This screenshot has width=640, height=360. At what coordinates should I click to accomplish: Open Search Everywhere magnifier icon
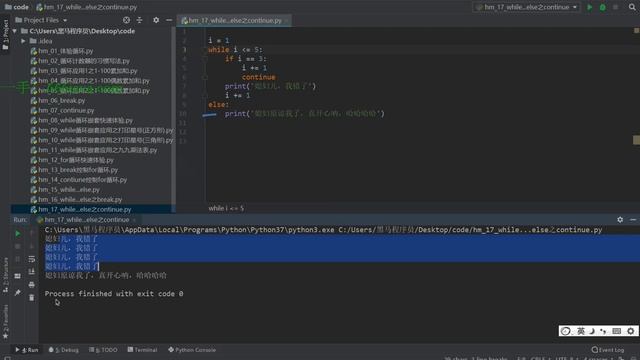pos(632,7)
